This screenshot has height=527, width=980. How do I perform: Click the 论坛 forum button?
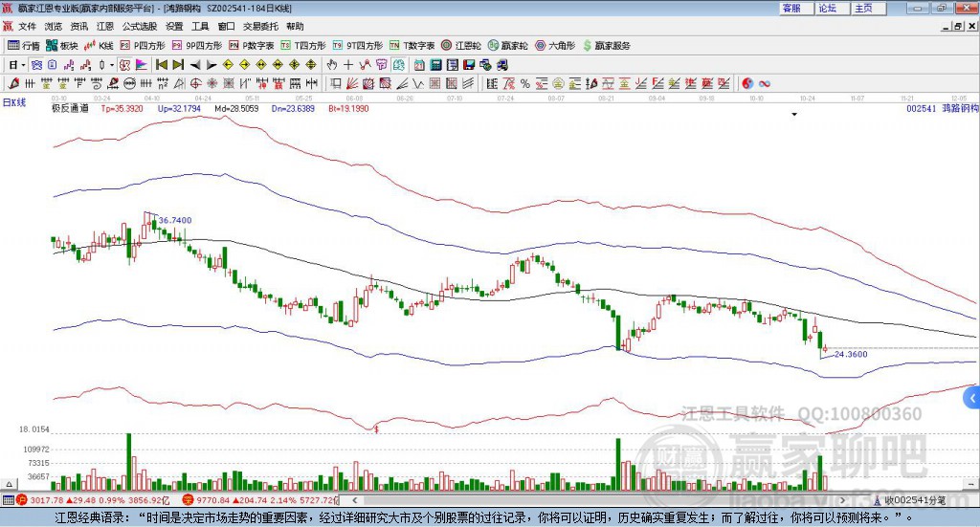point(827,8)
